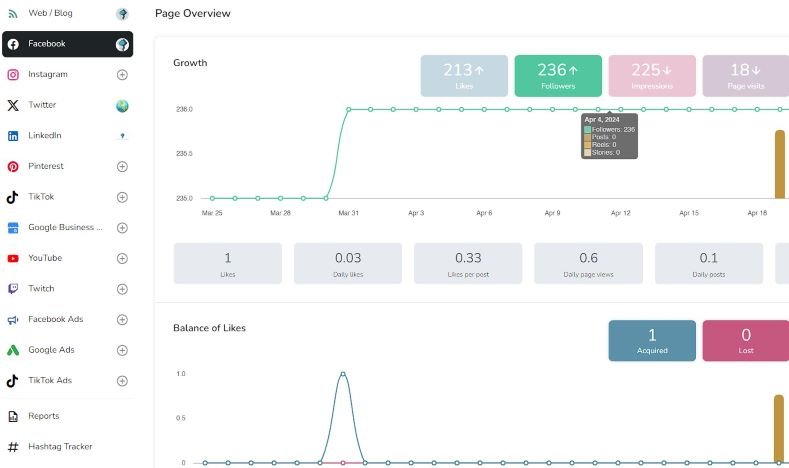
Task: Click the Google Business store icon
Action: 13,228
